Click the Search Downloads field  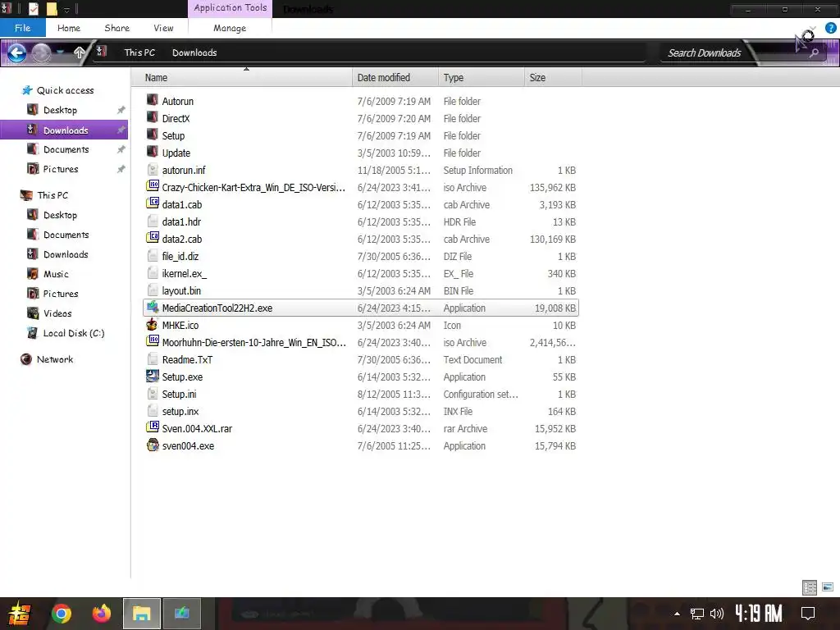704,52
